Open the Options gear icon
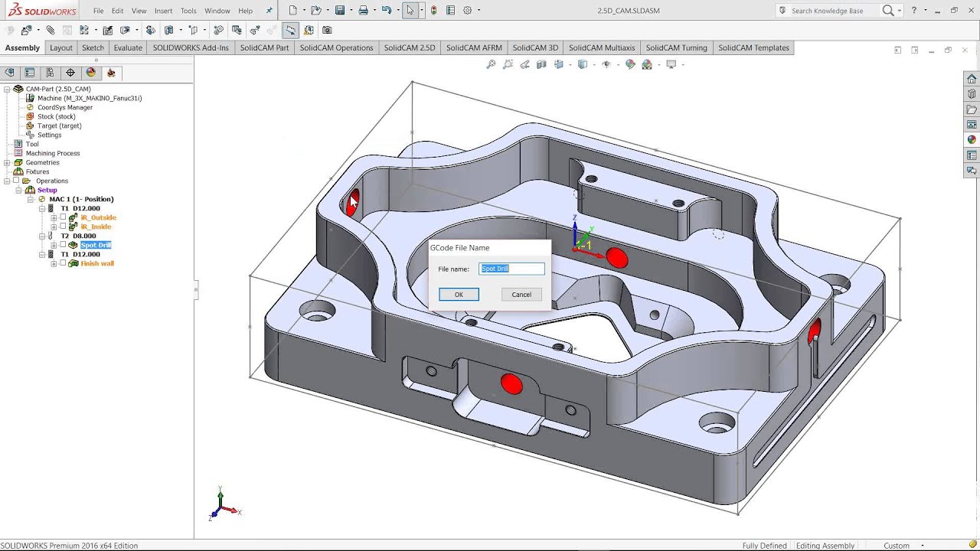Screen dimensions: 980x551 coord(467,11)
